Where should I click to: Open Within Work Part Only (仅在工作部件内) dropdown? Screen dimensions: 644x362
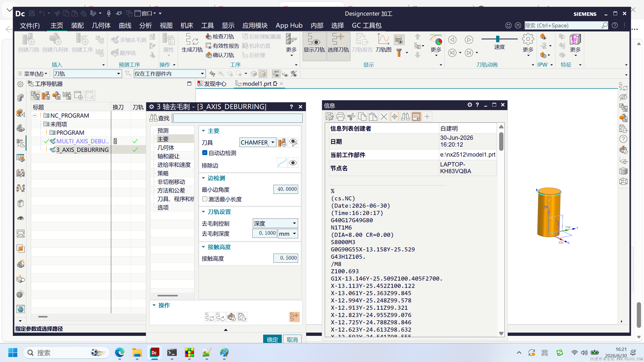click(x=202, y=74)
